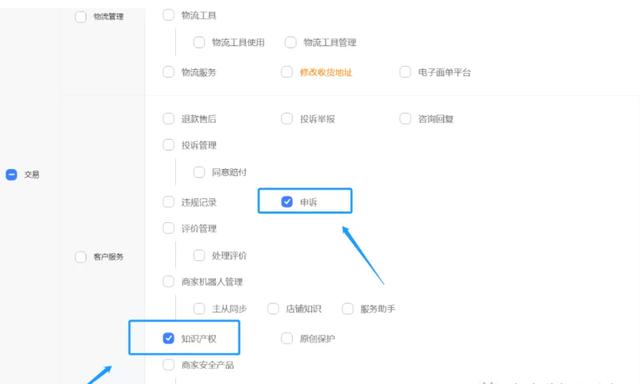Toggle the 交易 partial-selection checkbox
This screenshot has width=640, height=384.
(11, 175)
